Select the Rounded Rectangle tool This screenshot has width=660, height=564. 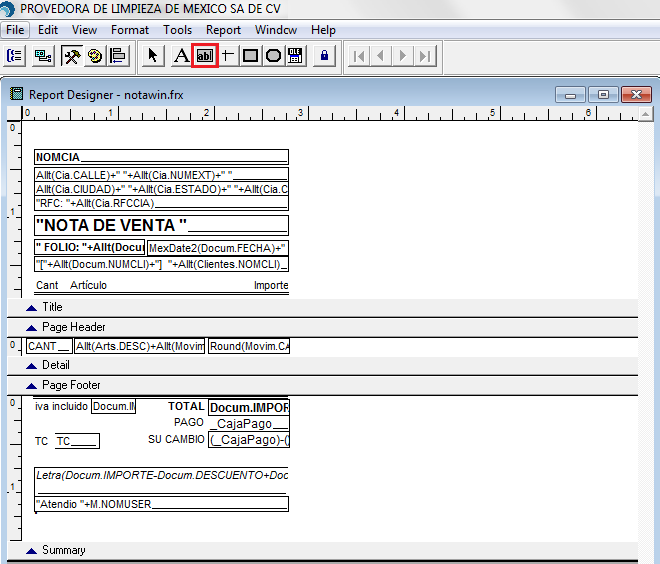pos(274,56)
